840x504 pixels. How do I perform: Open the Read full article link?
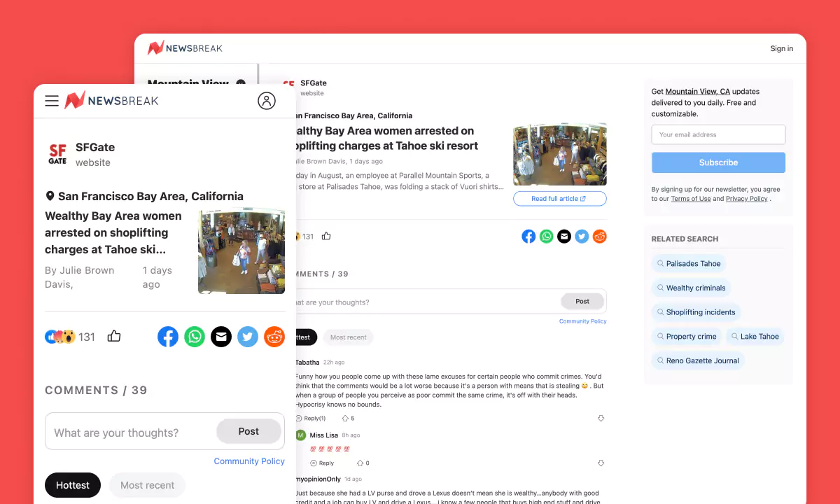(559, 199)
